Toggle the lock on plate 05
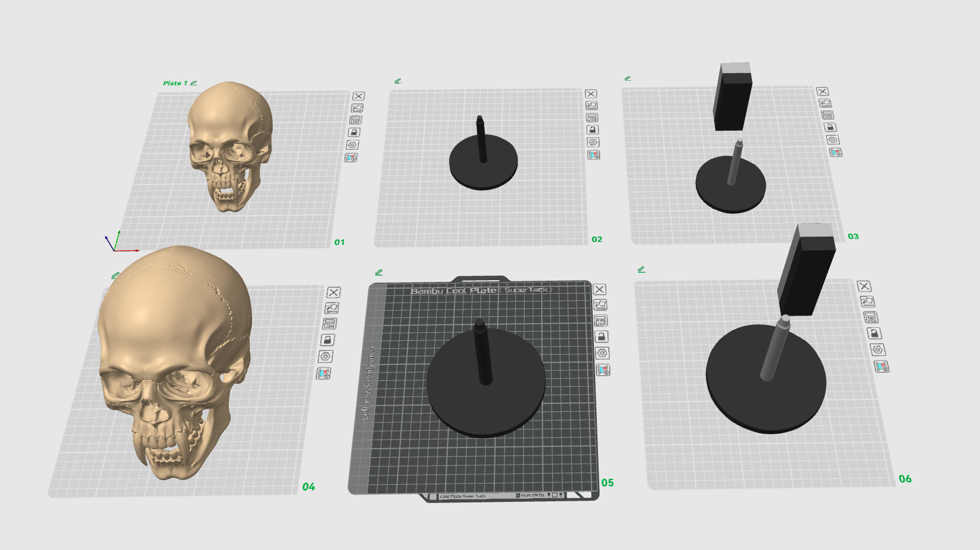This screenshot has width=980, height=550. [x=601, y=336]
